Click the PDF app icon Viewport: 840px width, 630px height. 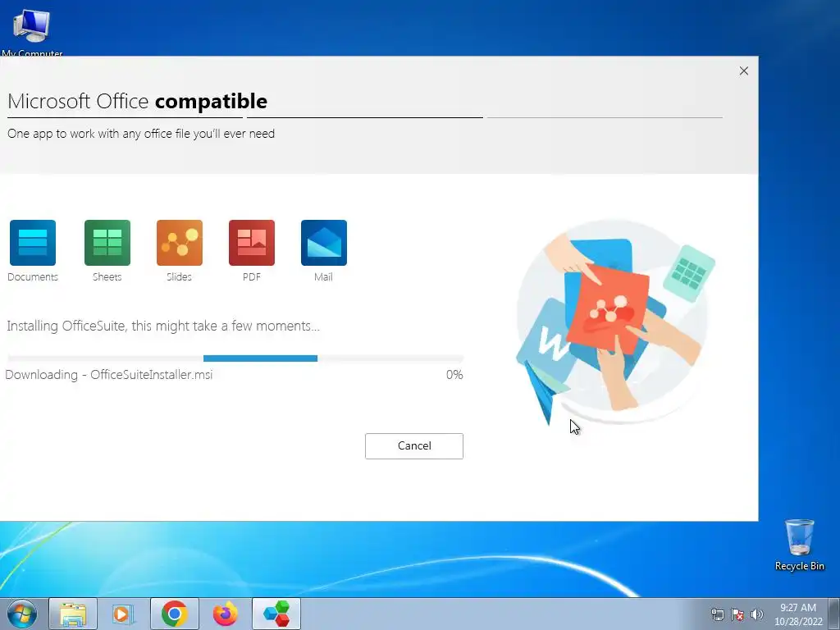click(x=252, y=243)
